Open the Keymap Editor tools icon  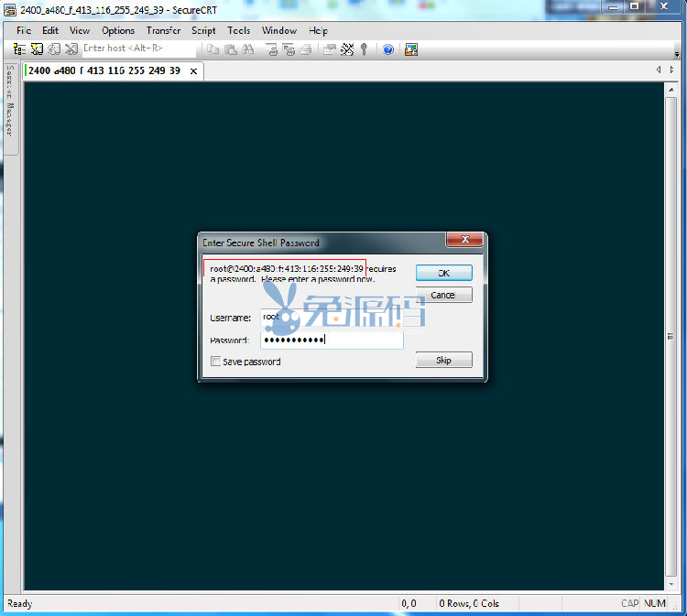pyautogui.click(x=347, y=49)
